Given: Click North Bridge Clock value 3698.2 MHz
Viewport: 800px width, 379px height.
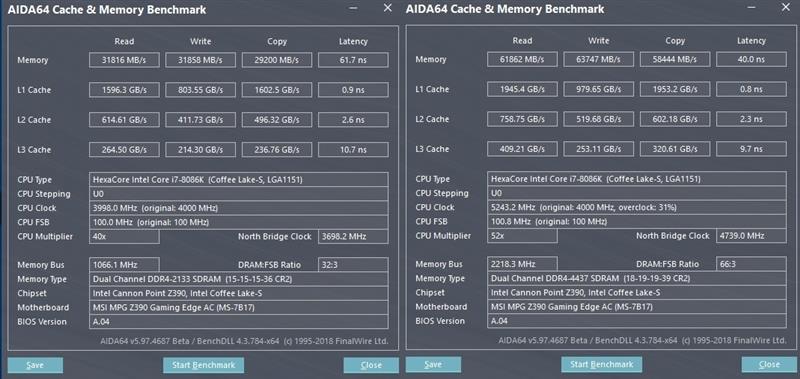Looking at the screenshot, I should click(x=353, y=237).
